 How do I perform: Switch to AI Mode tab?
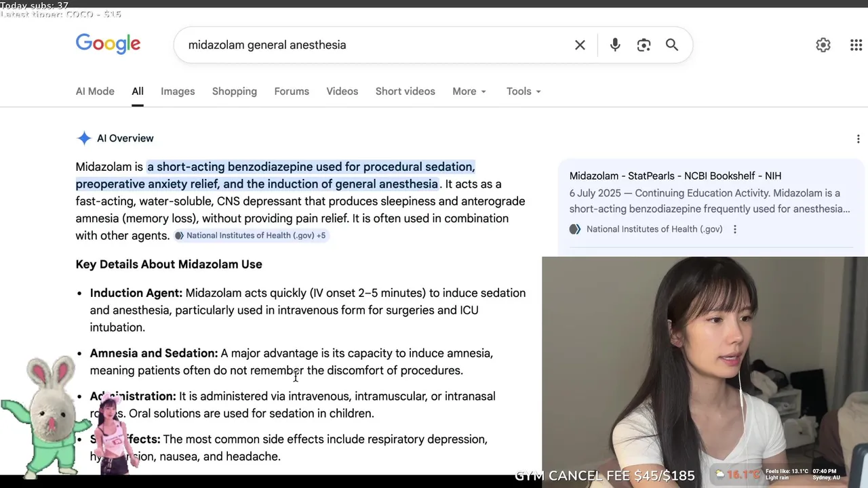click(95, 91)
